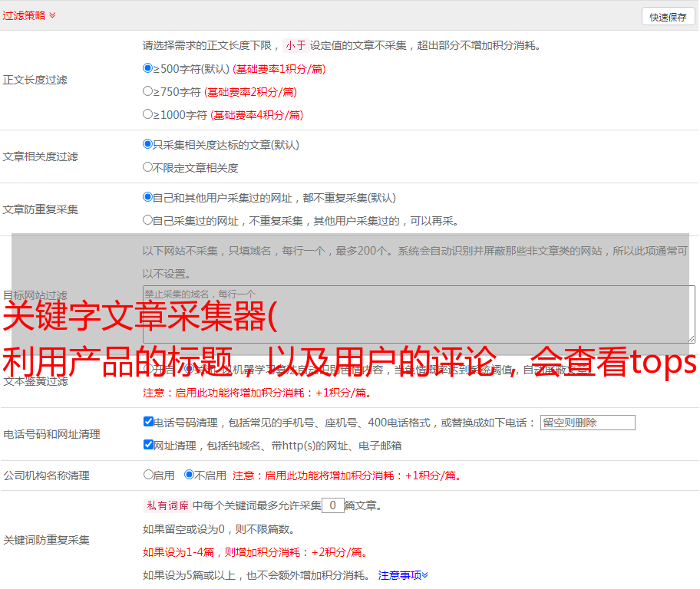Screen dimensions: 700x589
Task: Click the 私有词库 tag label
Action: 167,505
